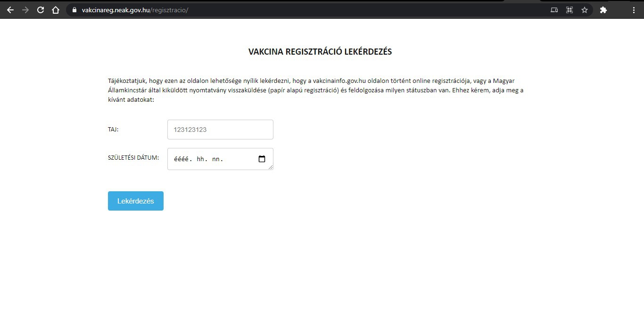Open the browser home page
This screenshot has height=326, width=644.
(56, 10)
